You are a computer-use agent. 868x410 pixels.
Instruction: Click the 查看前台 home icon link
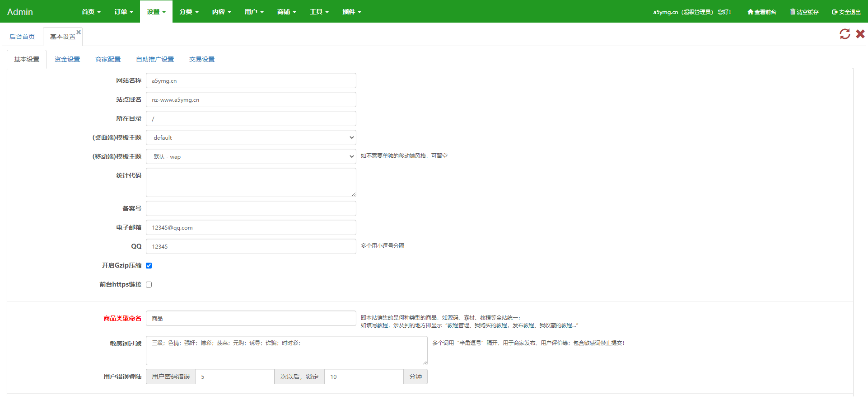coord(750,12)
